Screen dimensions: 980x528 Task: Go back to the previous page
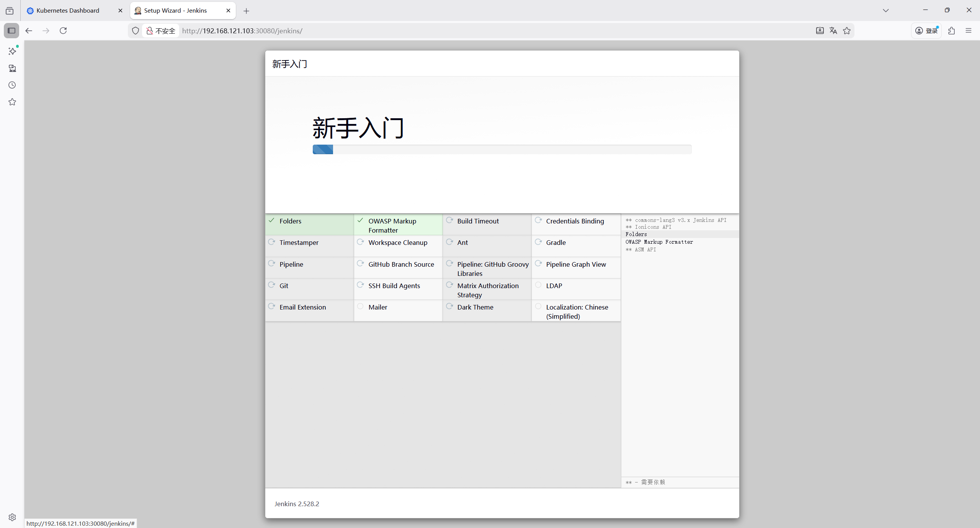pos(29,31)
